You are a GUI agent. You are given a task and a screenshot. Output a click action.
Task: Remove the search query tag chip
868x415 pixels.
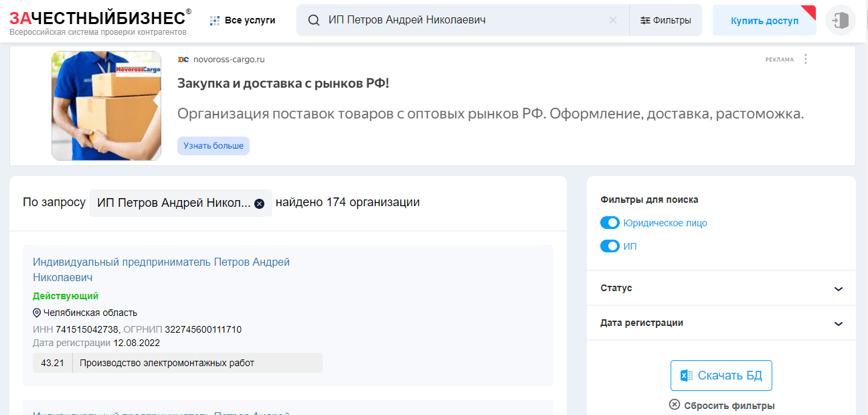pyautogui.click(x=259, y=203)
